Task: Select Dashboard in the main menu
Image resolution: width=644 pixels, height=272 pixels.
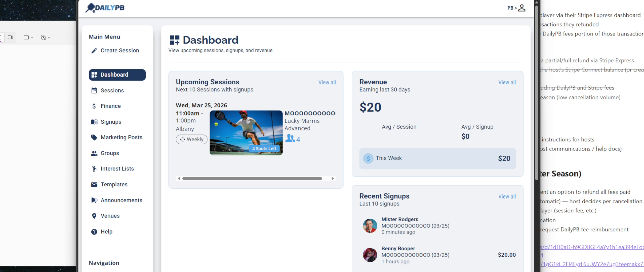Action: click(117, 75)
